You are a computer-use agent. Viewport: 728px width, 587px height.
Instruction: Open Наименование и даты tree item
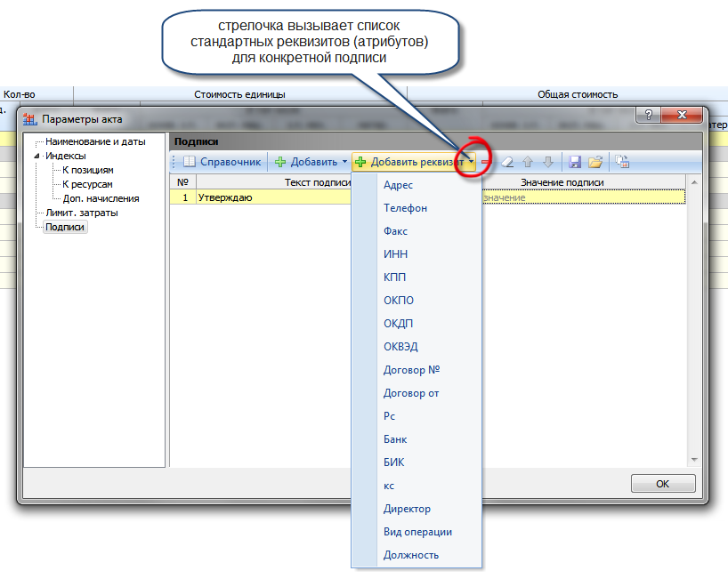coord(95,142)
